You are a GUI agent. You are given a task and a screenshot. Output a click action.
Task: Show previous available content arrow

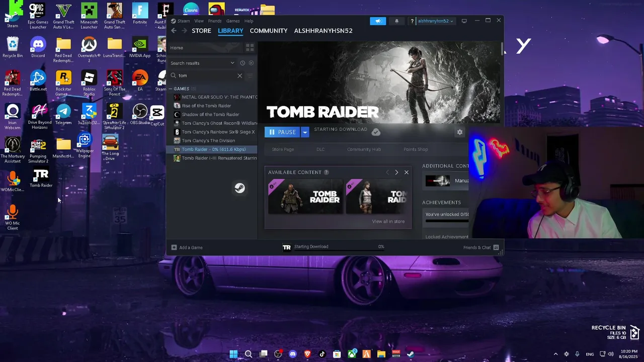click(387, 172)
